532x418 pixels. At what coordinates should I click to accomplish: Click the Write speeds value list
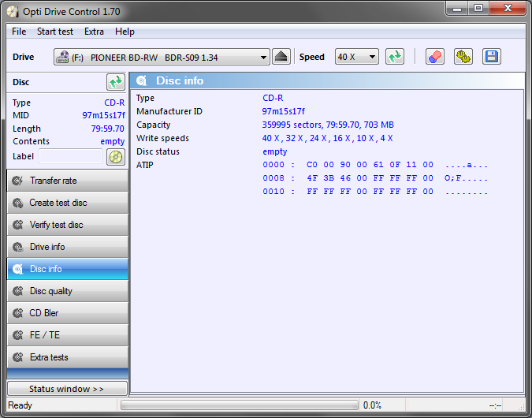coord(327,138)
